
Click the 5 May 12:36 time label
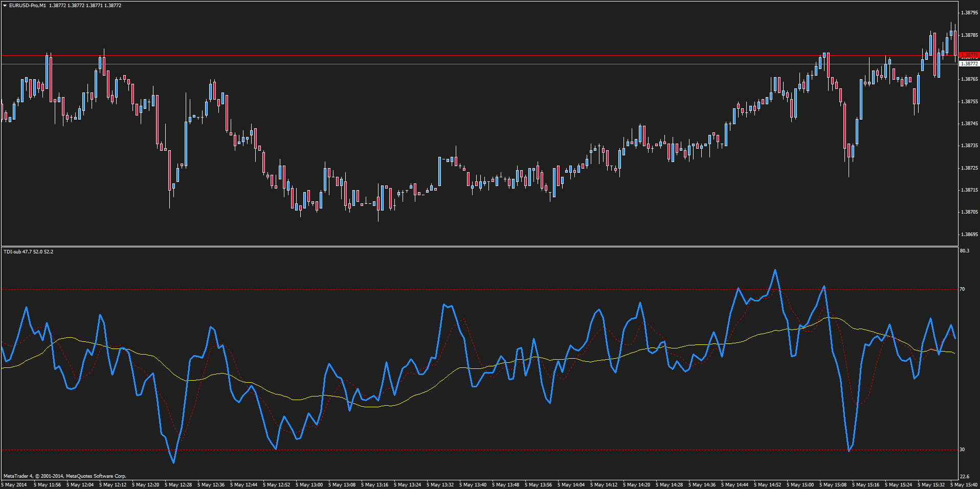[211, 485]
